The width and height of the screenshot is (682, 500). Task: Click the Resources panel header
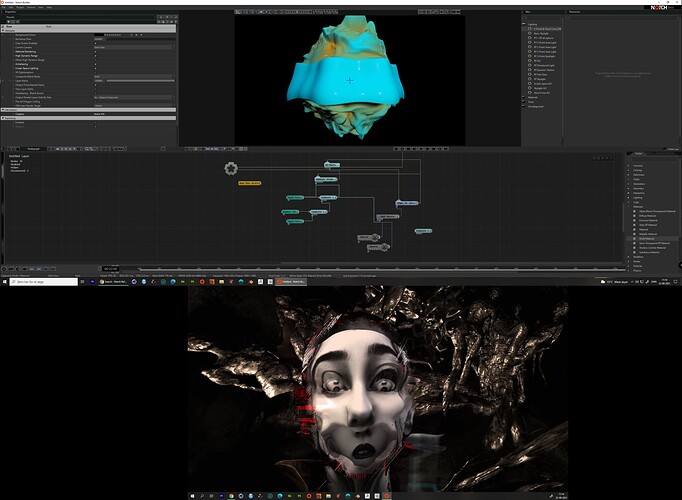pos(575,12)
